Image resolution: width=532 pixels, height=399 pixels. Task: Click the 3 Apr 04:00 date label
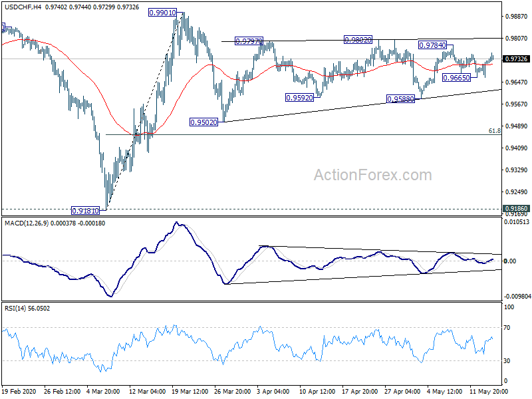(x=273, y=391)
